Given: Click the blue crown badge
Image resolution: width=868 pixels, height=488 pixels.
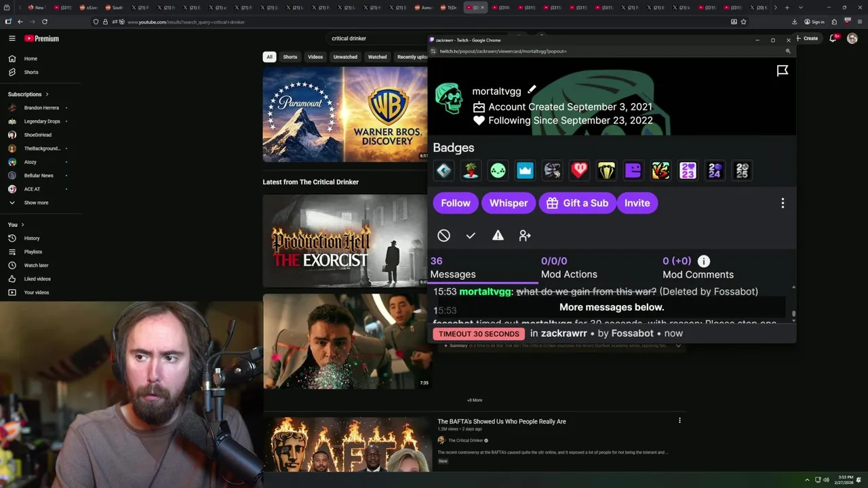Looking at the screenshot, I should click(525, 171).
